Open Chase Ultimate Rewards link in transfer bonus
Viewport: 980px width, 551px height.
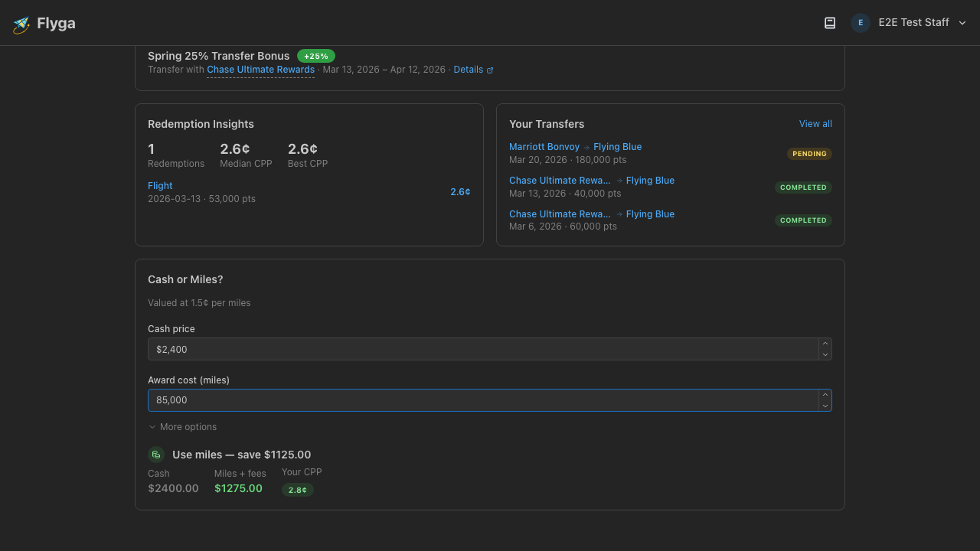pyautogui.click(x=260, y=70)
